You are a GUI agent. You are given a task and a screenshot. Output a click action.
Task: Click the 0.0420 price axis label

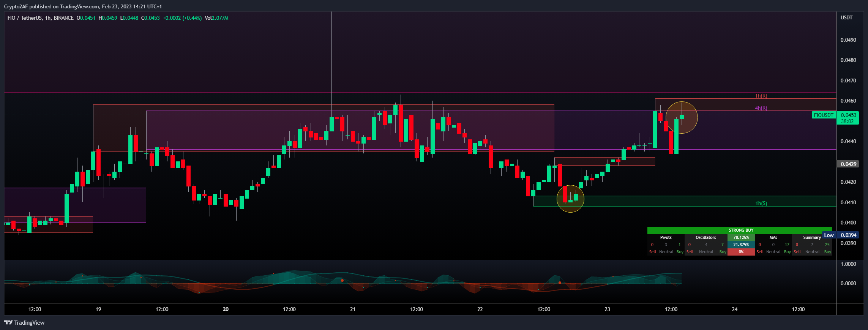[x=848, y=182]
